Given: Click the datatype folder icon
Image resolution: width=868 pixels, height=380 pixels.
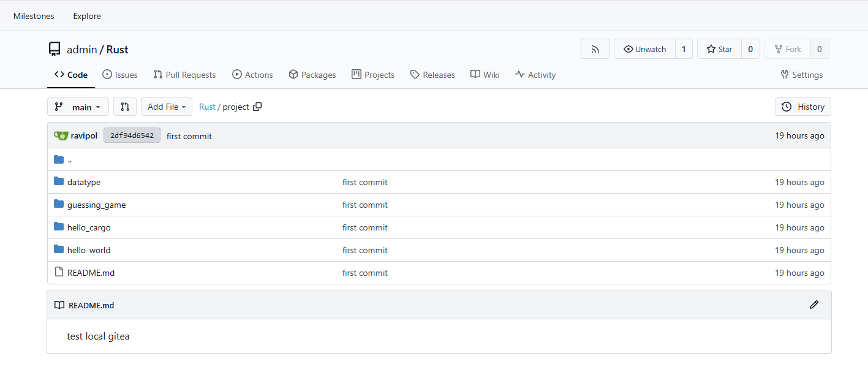Looking at the screenshot, I should click(59, 182).
